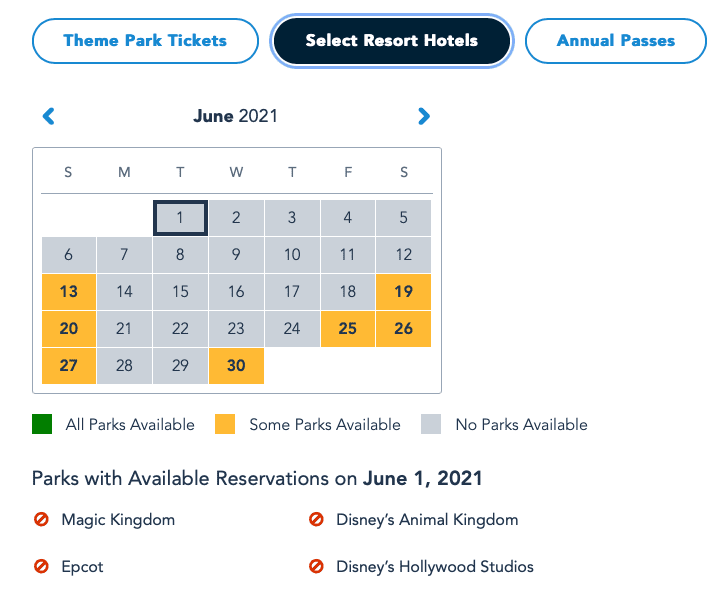Click unavailable icon next to Magic Kingdom
Viewport: 717px width, 595px height.
41,520
